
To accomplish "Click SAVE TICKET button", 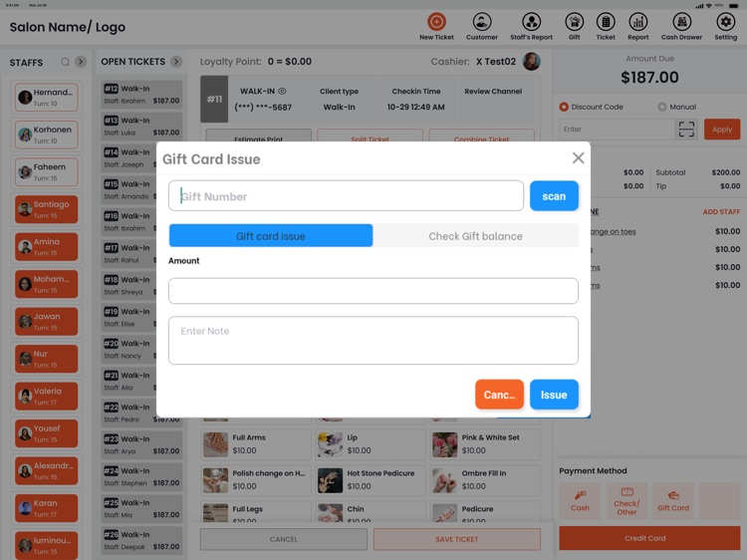I will point(456,539).
